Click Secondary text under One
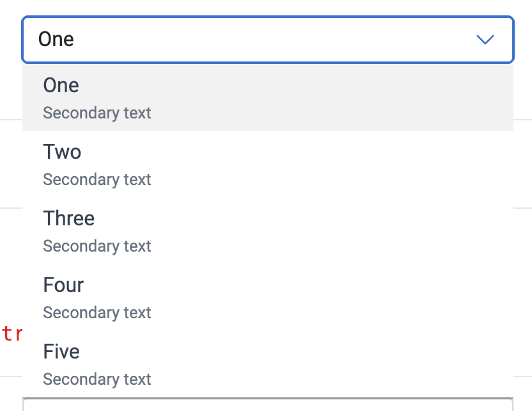Screen dimensions: 532x411 click(97, 113)
